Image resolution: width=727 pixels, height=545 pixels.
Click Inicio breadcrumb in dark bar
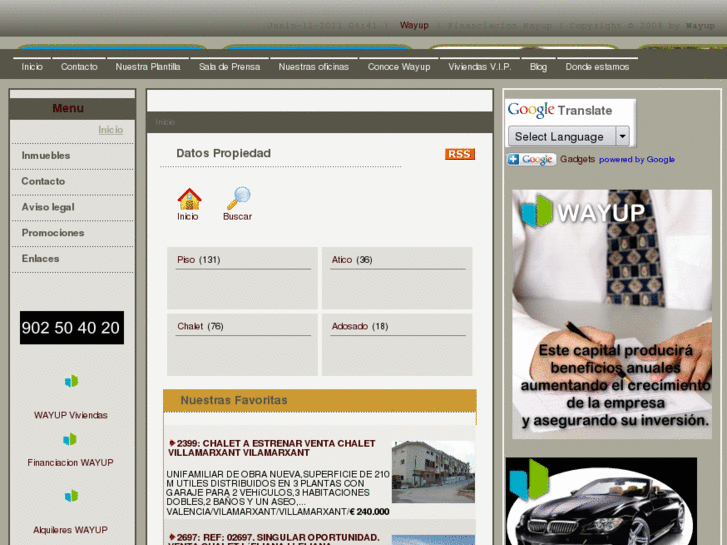click(x=165, y=122)
